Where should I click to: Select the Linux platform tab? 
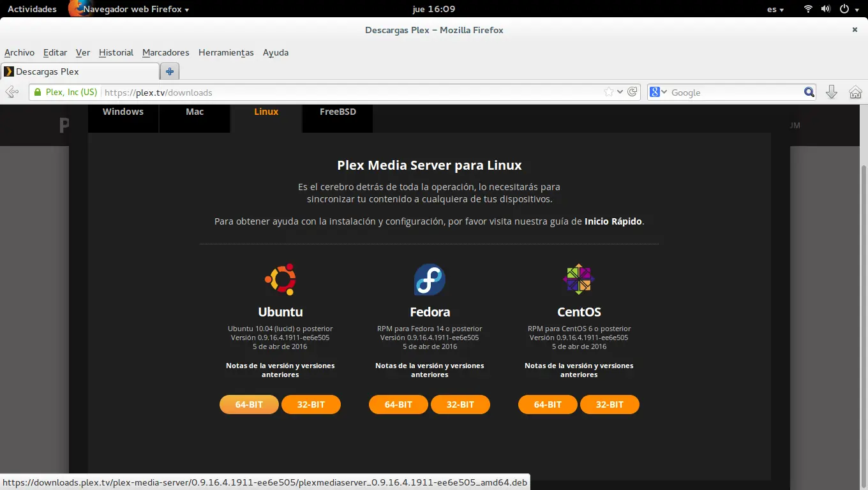click(266, 118)
